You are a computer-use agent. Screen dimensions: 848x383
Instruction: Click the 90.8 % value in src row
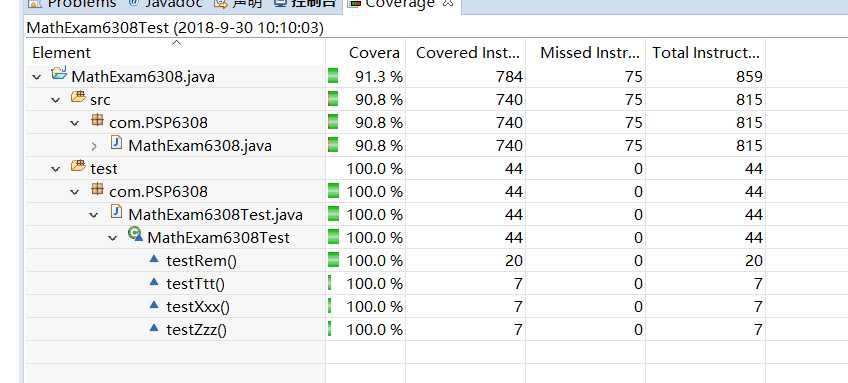tap(379, 100)
